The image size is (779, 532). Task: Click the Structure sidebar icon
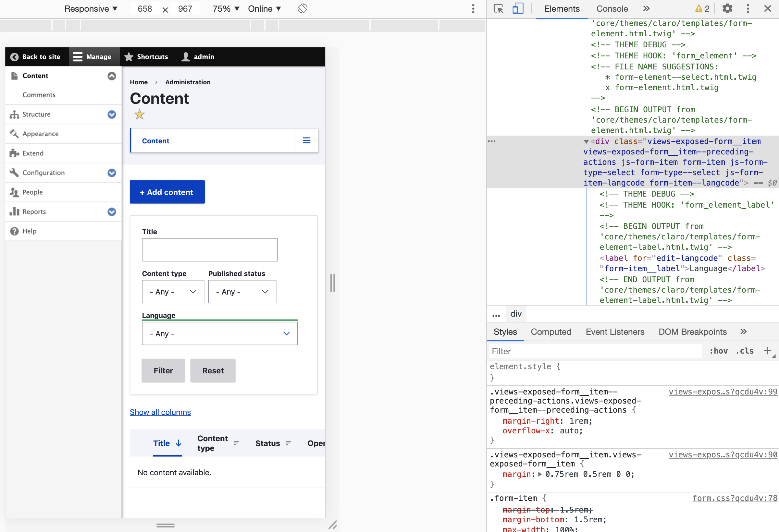coord(14,114)
